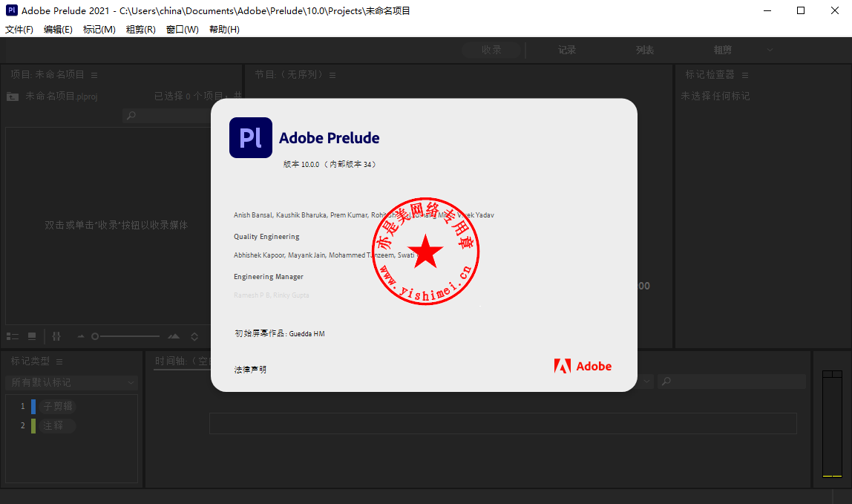852x504 pixels.
Task: Switch to the 记录 workspace
Action: tap(567, 50)
